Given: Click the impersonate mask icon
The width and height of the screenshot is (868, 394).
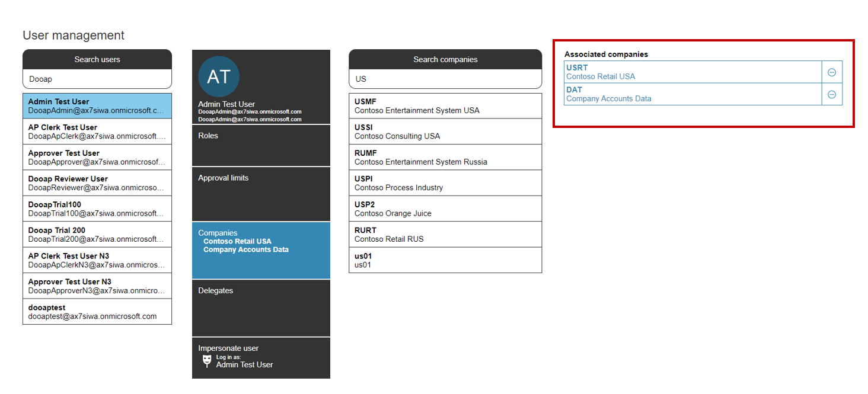Looking at the screenshot, I should click(206, 361).
